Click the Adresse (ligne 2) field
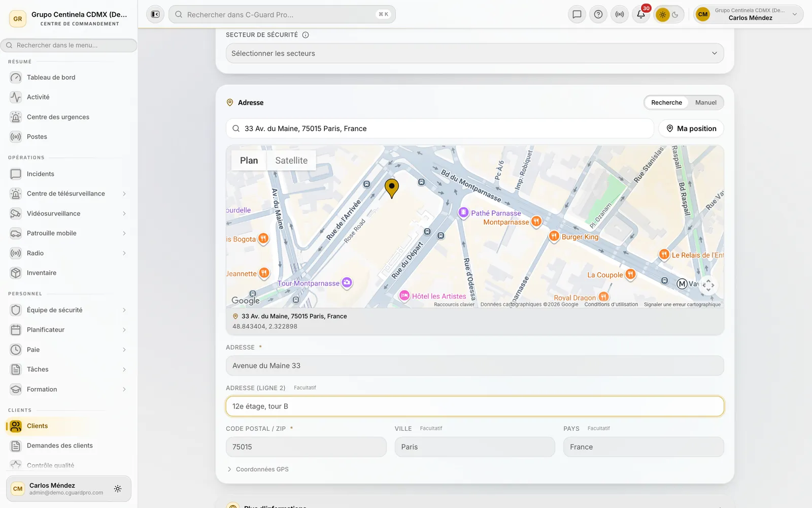This screenshot has height=508, width=812. (475, 406)
